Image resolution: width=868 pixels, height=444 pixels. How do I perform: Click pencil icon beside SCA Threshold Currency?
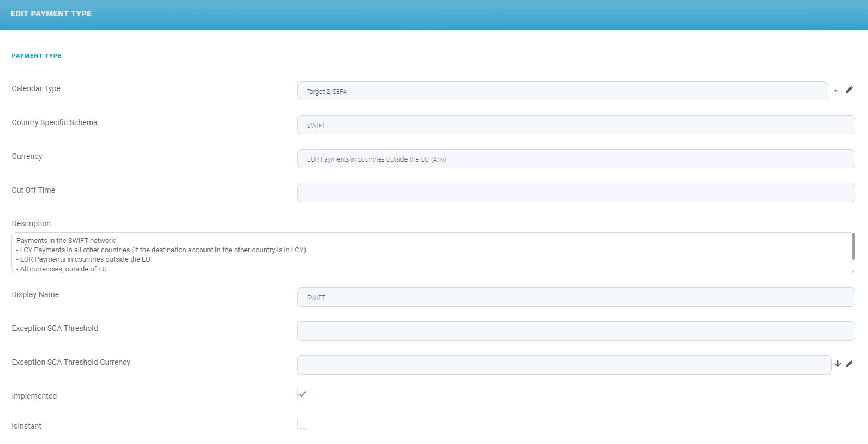click(x=849, y=364)
